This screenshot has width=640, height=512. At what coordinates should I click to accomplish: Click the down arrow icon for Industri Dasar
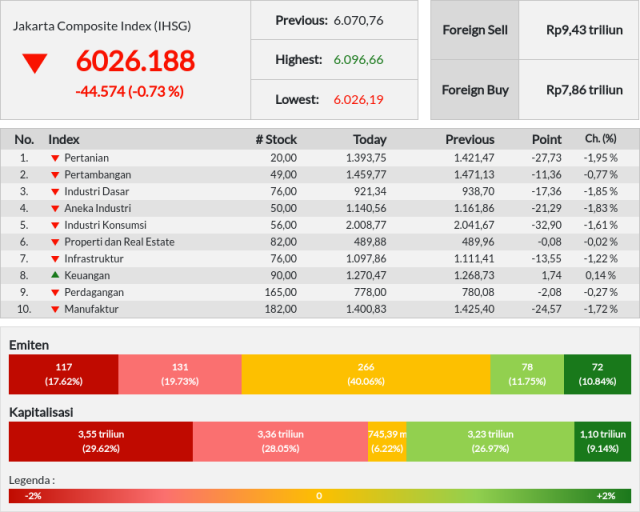click(x=55, y=191)
